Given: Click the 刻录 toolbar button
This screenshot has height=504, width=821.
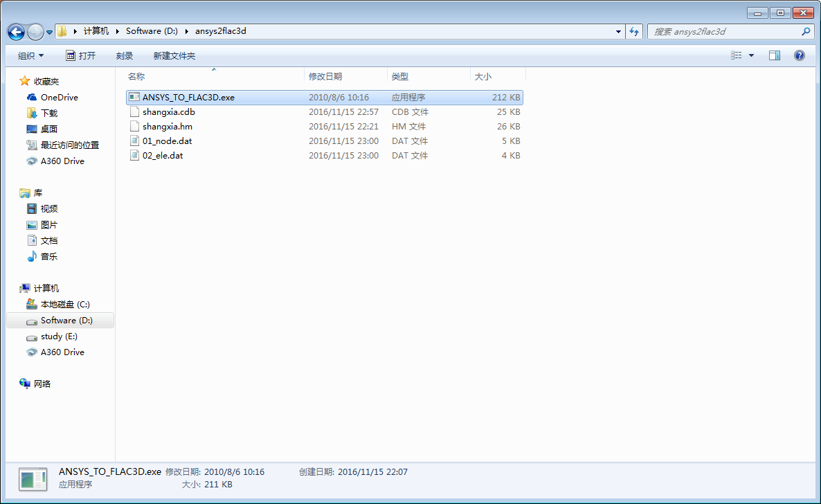Looking at the screenshot, I should point(125,55).
